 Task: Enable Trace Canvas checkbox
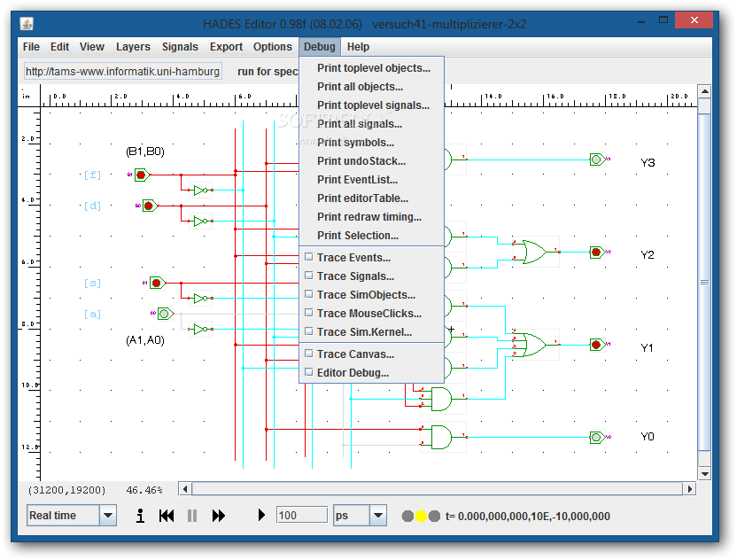309,354
